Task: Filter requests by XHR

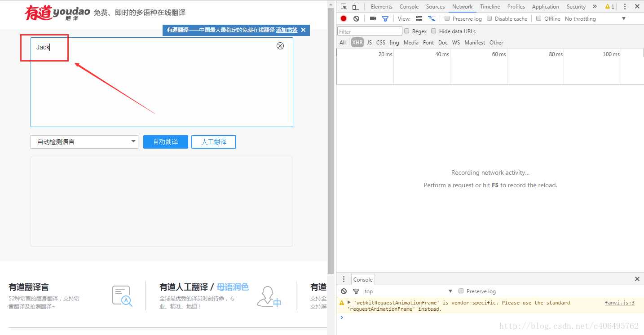Action: [x=357, y=43]
